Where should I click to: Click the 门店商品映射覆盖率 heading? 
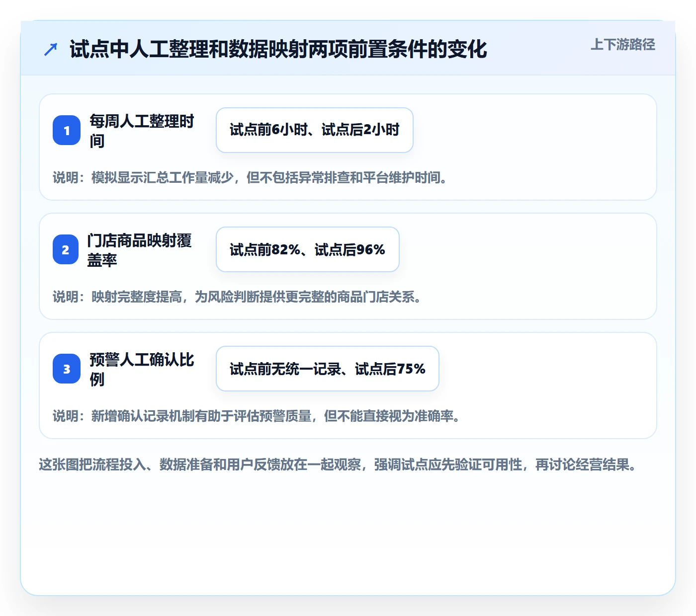(x=139, y=250)
